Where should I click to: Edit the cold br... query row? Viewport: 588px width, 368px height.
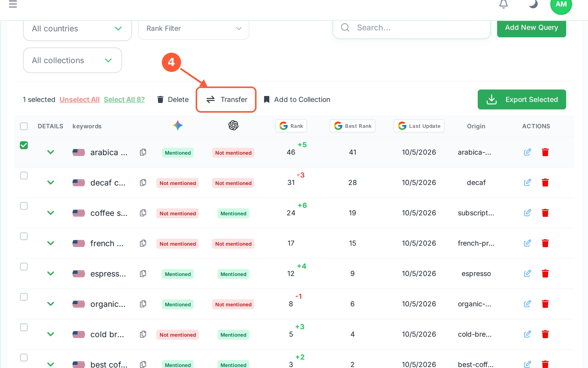527,334
